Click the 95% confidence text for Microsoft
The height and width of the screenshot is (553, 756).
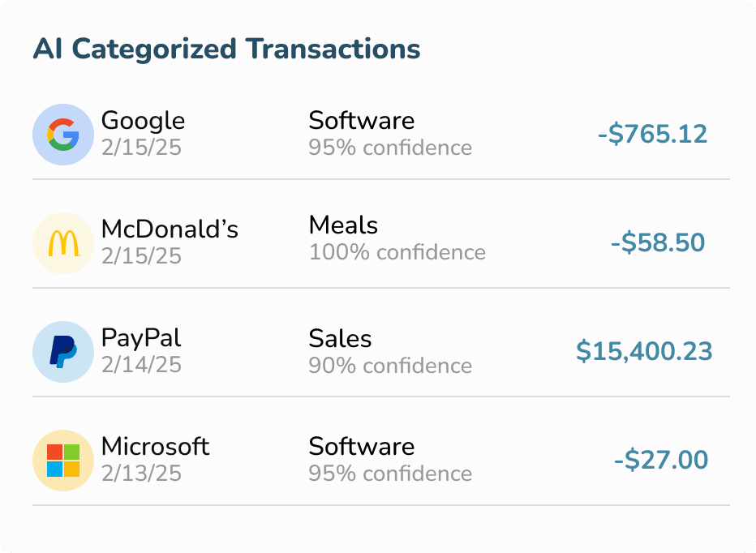tap(390, 474)
